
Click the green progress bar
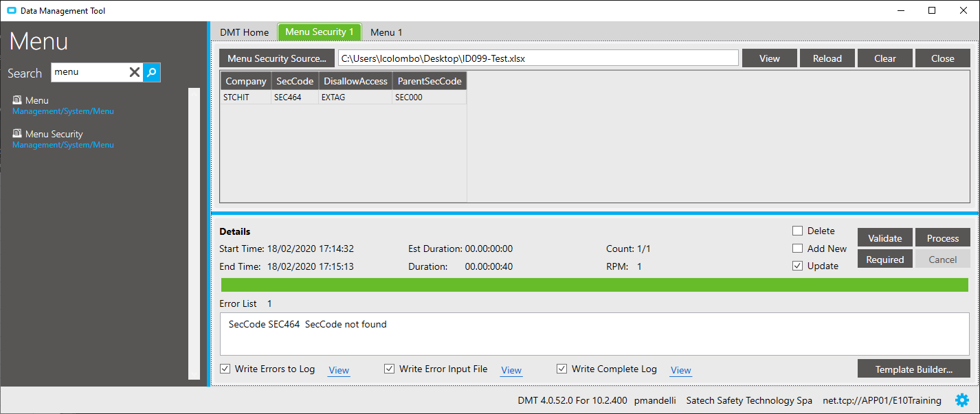(594, 285)
